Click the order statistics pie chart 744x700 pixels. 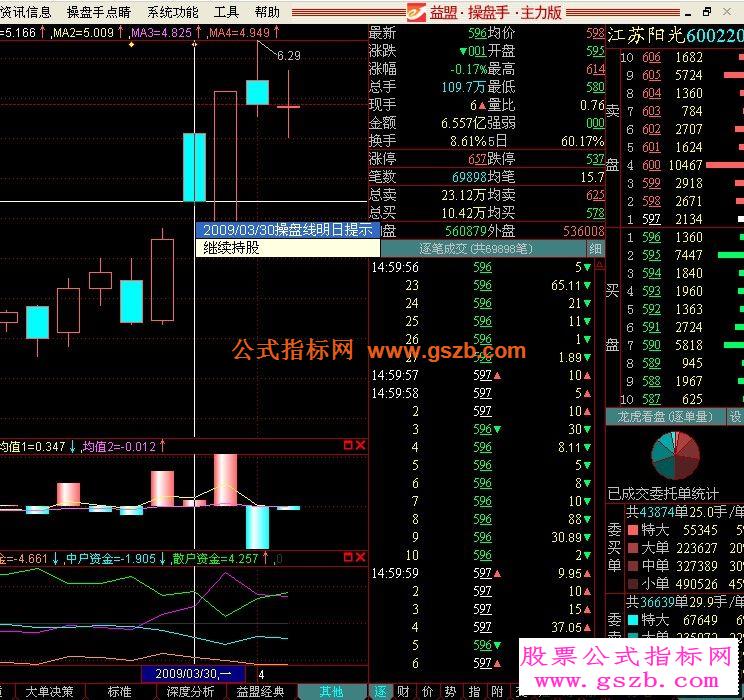[675, 455]
